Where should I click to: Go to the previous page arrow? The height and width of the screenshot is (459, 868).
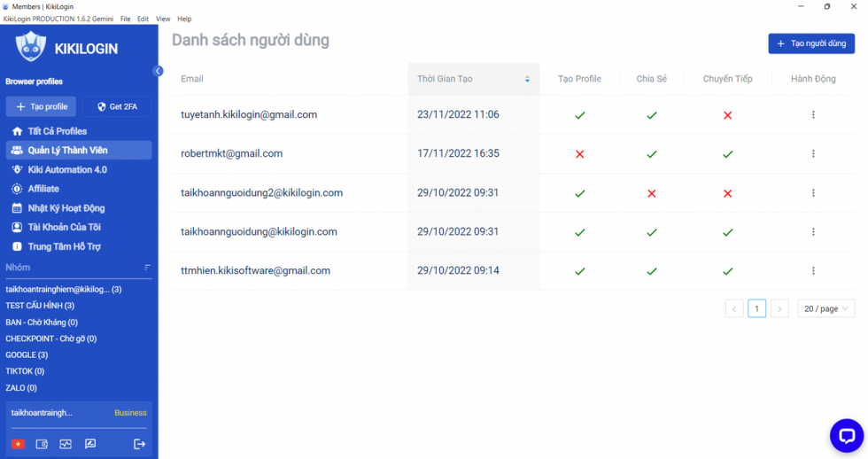tap(734, 309)
